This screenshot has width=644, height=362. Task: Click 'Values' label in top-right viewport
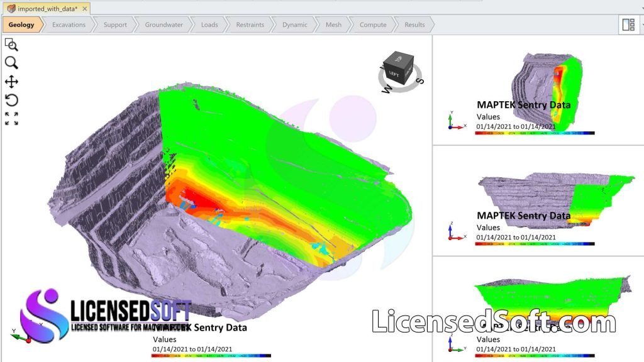point(488,117)
